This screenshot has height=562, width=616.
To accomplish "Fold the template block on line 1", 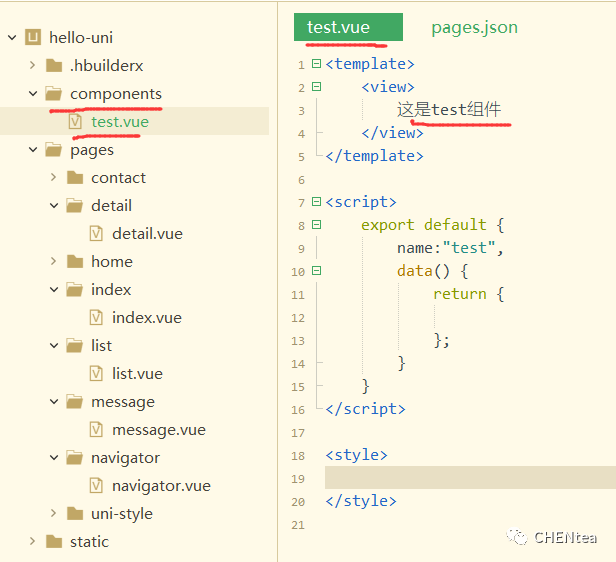I will pyautogui.click(x=317, y=64).
